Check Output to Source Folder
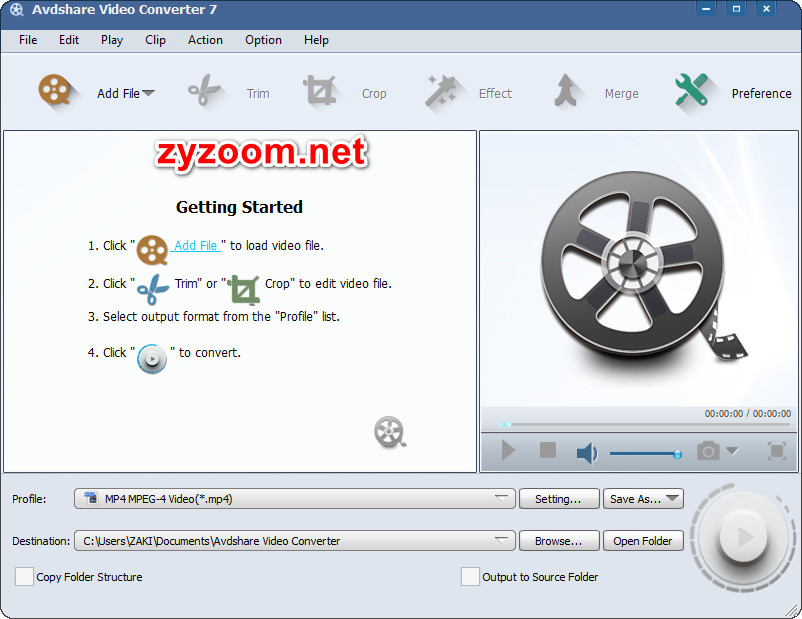The height and width of the screenshot is (619, 802). coord(470,577)
